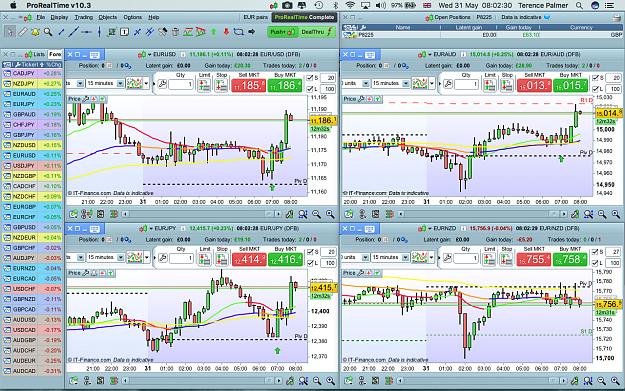This screenshot has width=625, height=391.
Task: Open Spotlight search in macOS menu bar
Action: tap(579, 6)
